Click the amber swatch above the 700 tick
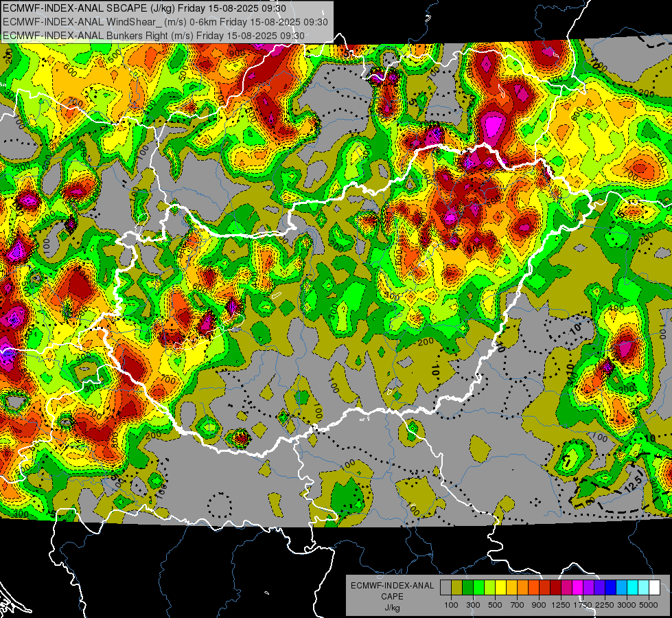Screen dimensions: 672x618 pyautogui.click(x=511, y=588)
